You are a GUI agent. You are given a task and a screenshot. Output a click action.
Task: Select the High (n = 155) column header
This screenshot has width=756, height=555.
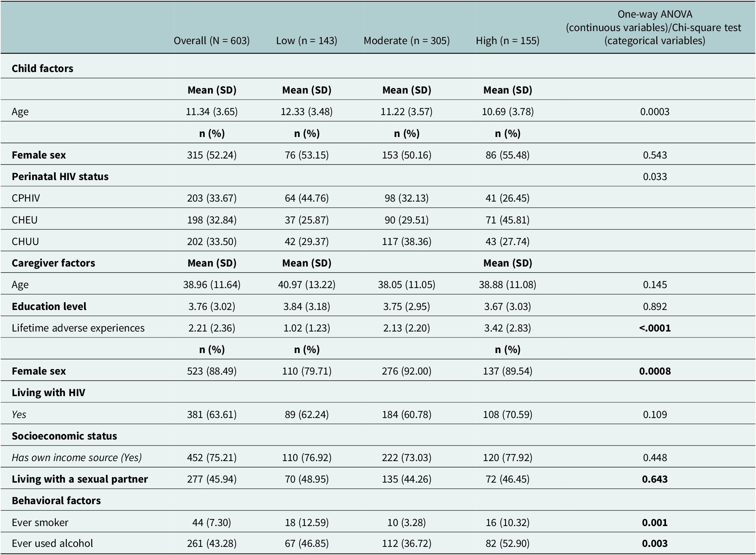point(508,41)
